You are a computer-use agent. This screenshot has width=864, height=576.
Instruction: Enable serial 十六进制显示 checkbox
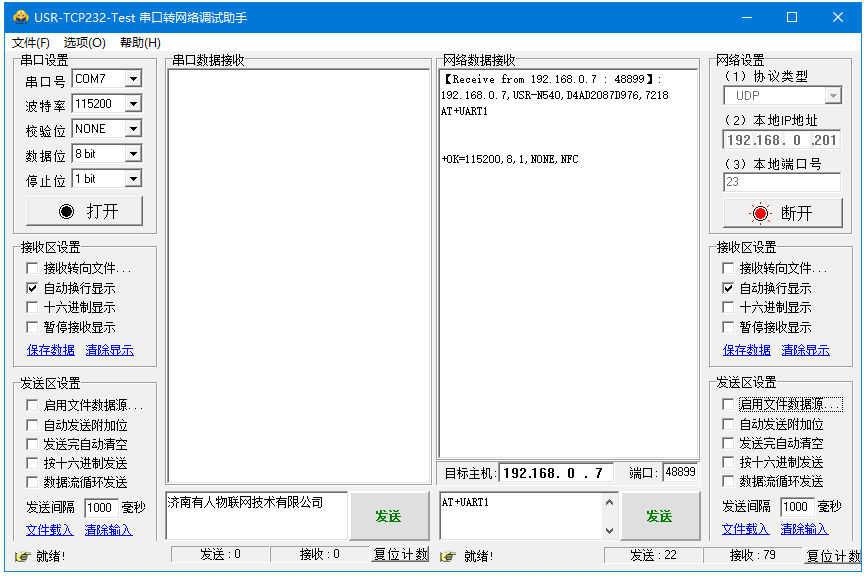tap(32, 308)
